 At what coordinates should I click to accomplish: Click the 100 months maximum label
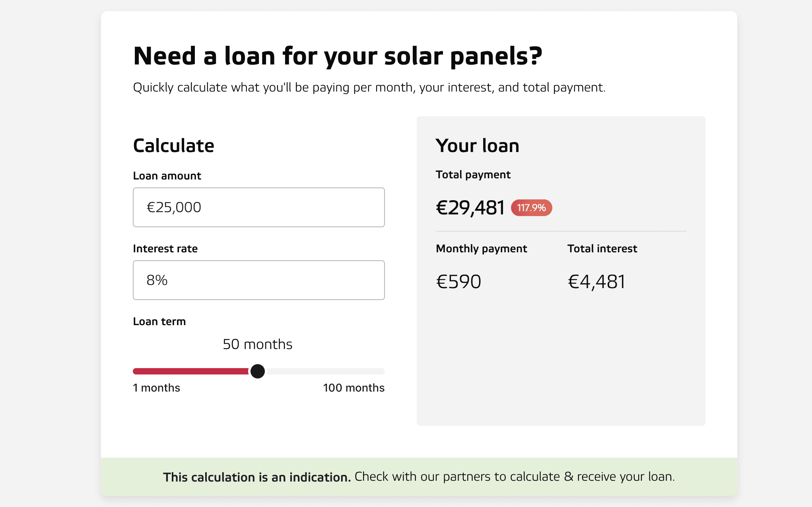pyautogui.click(x=354, y=388)
